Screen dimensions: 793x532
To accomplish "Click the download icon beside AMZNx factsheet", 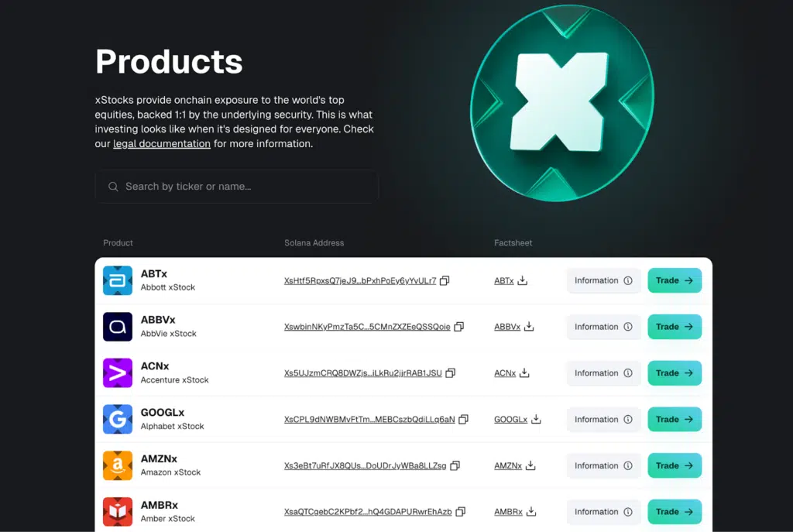I will (530, 465).
